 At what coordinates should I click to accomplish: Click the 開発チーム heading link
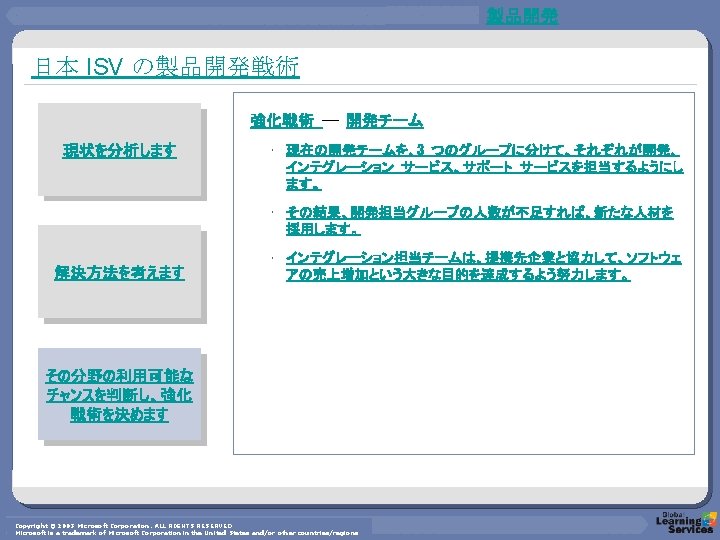[384, 121]
